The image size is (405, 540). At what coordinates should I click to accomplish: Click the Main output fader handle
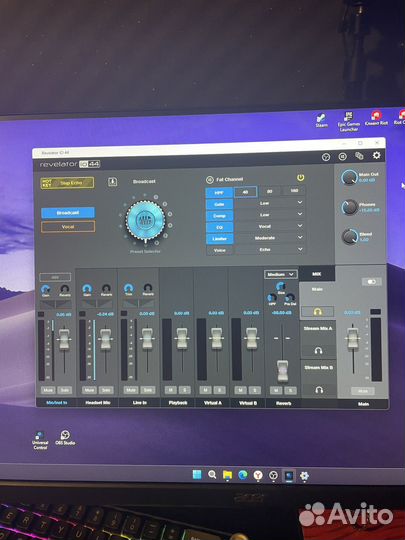[x=353, y=339]
